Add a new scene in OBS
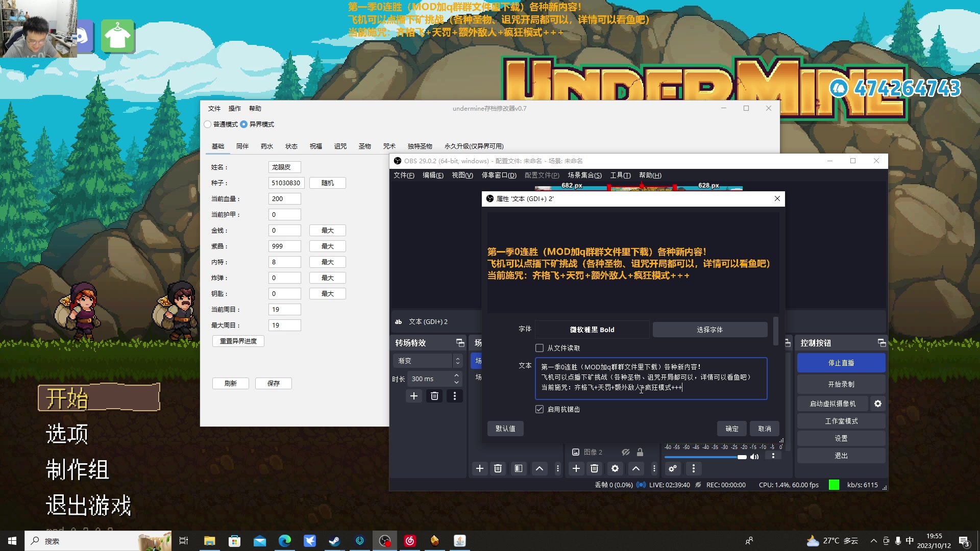This screenshot has height=551, width=980. coord(479,468)
